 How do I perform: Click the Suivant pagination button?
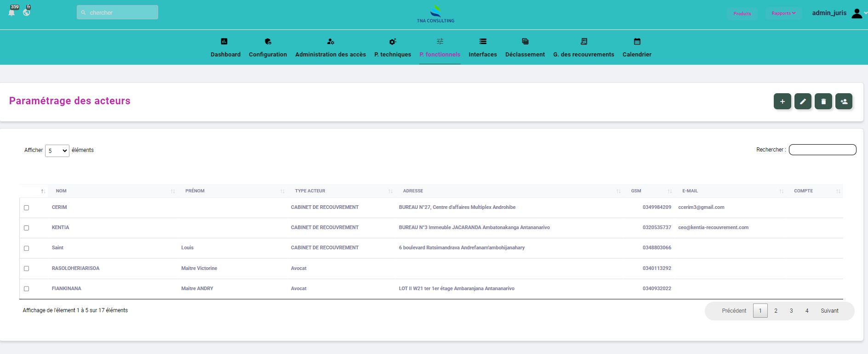coord(829,311)
